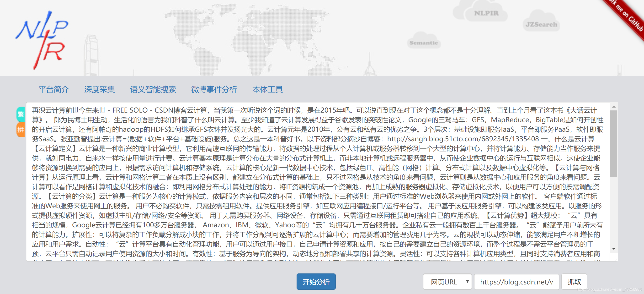Enable pinyin display via the 拼 badge
644x294 pixels.
point(21,130)
